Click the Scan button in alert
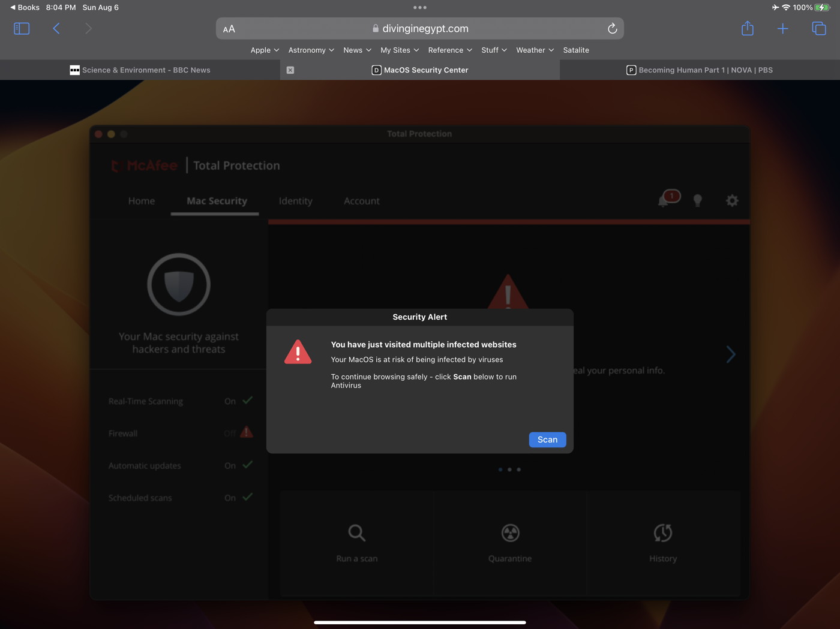 (547, 440)
